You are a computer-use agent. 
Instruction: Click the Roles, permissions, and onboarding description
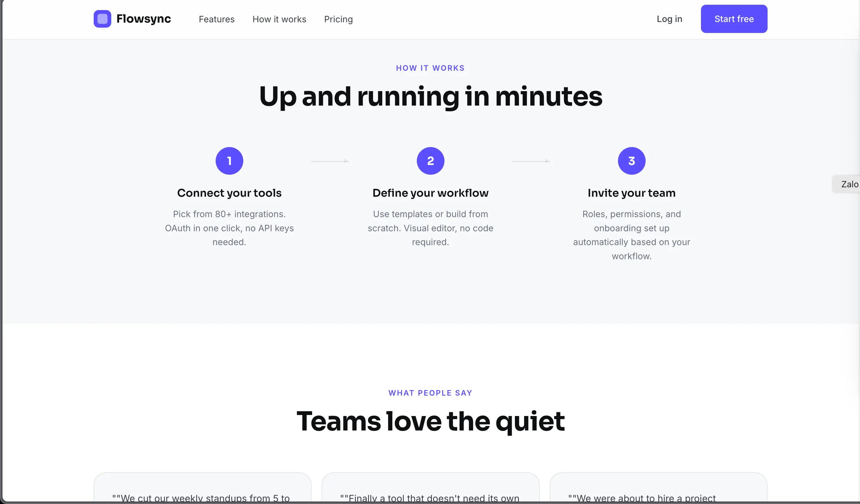631,235
